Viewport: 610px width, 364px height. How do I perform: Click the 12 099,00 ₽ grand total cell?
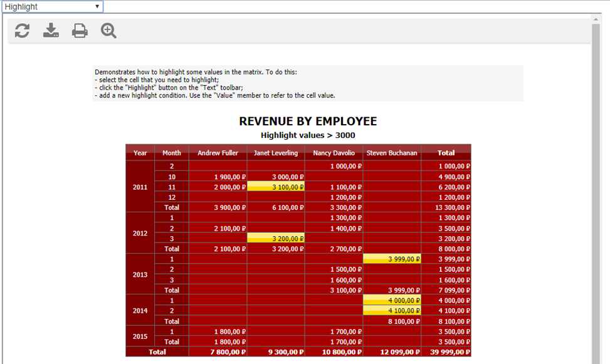click(392, 351)
